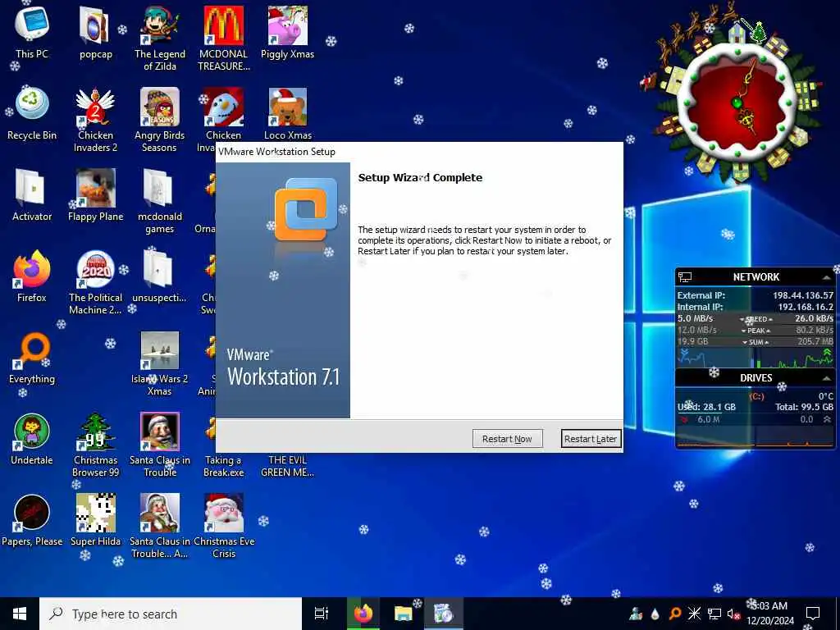Switch to VMware installer taskbar button
This screenshot has width=840, height=630.
click(x=444, y=614)
